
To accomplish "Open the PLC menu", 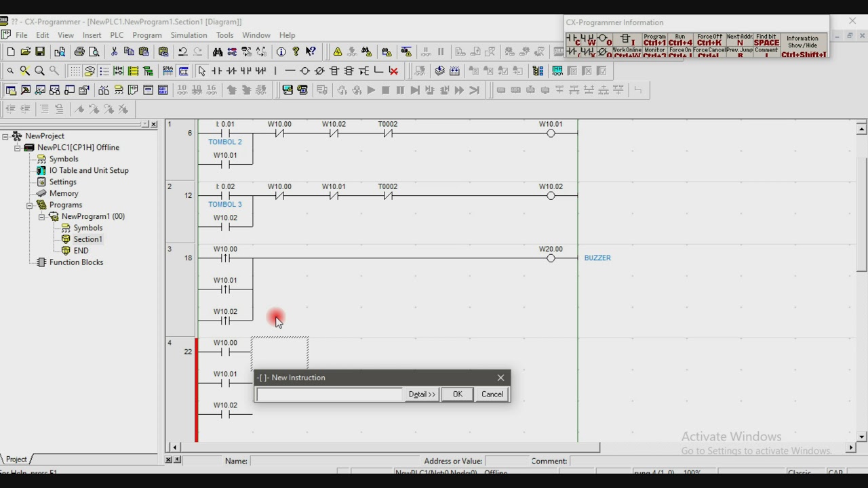I will (x=117, y=35).
